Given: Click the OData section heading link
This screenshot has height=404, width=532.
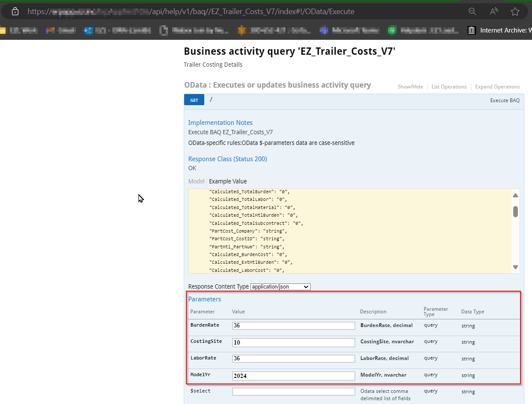Looking at the screenshot, I should 277,85.
